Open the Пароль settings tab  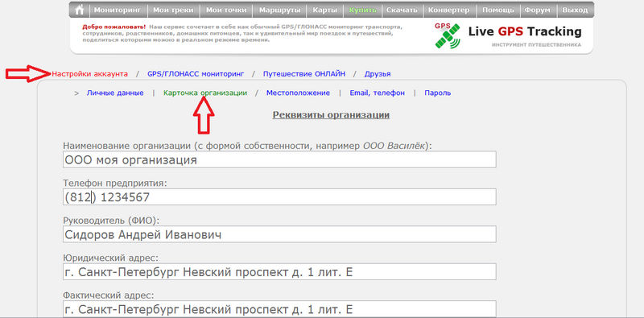(437, 93)
